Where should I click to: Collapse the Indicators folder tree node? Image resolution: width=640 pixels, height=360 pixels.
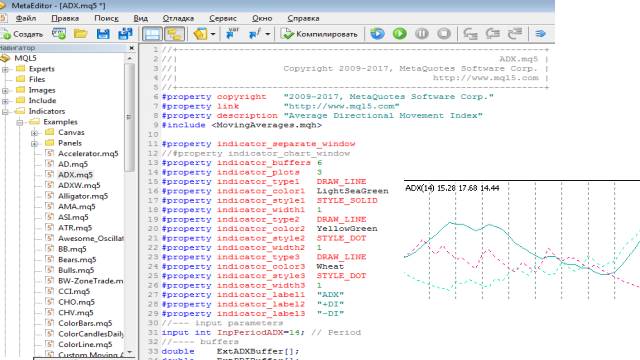5,111
